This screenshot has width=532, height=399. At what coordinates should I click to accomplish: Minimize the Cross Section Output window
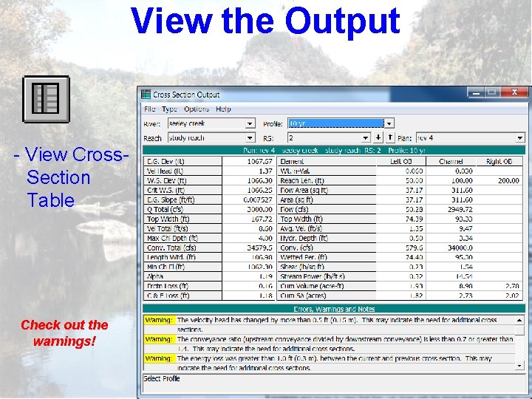[x=476, y=92]
